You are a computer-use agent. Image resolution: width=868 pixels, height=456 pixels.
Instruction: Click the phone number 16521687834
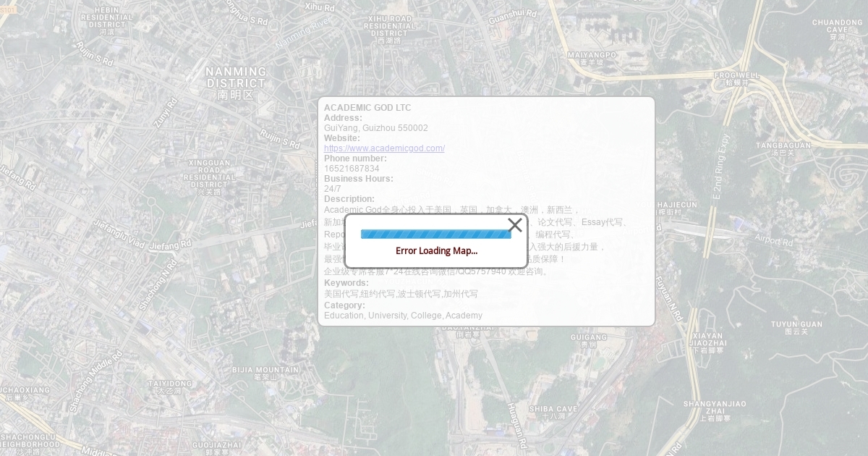click(352, 169)
